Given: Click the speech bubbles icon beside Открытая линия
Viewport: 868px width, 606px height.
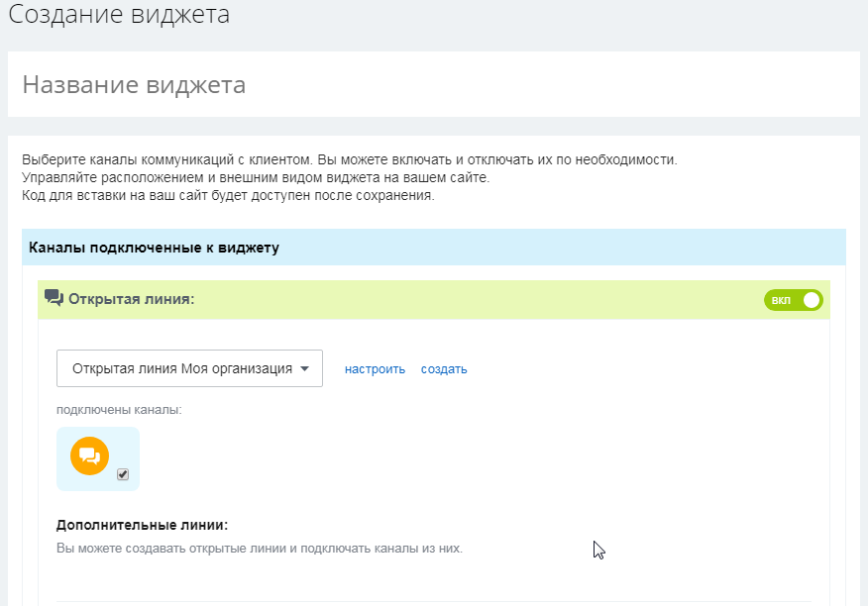Looking at the screenshot, I should coord(54,298).
